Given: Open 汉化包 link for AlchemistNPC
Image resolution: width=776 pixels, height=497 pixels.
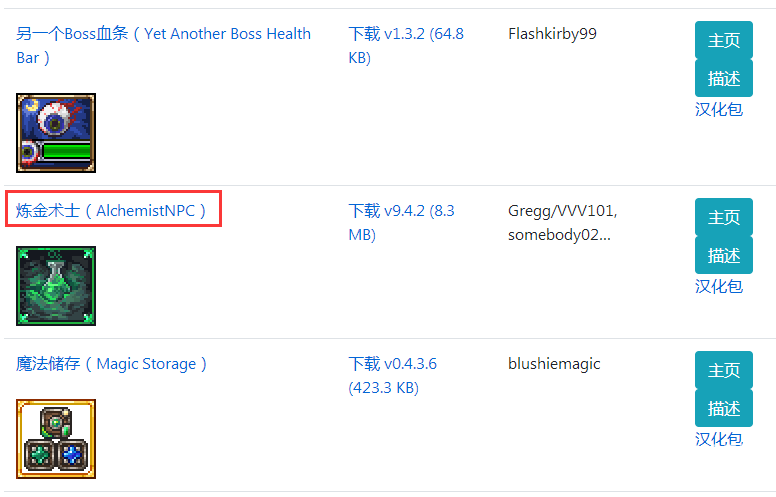Looking at the screenshot, I should [x=719, y=286].
